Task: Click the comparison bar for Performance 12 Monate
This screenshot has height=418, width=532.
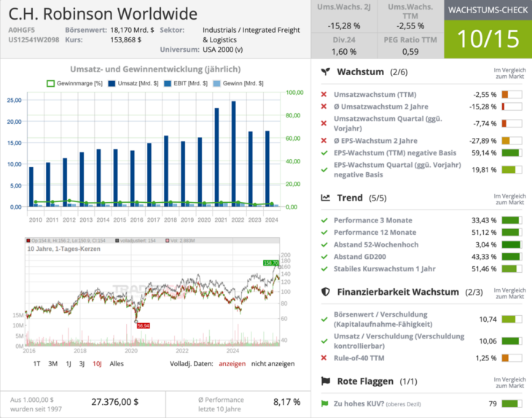Action: point(509,233)
